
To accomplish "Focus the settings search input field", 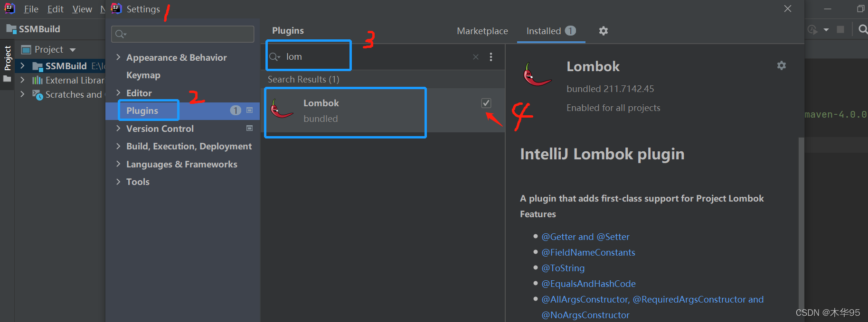I will [183, 34].
